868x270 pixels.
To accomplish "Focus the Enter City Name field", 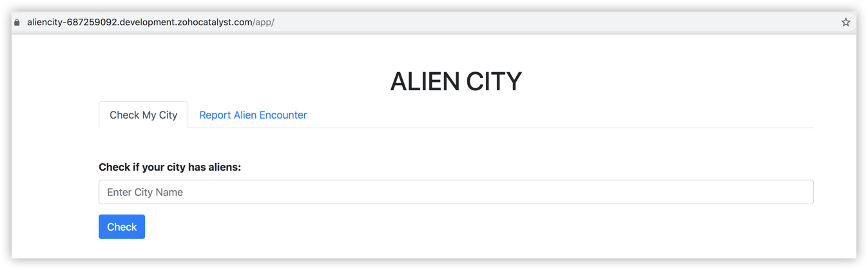I will [456, 192].
